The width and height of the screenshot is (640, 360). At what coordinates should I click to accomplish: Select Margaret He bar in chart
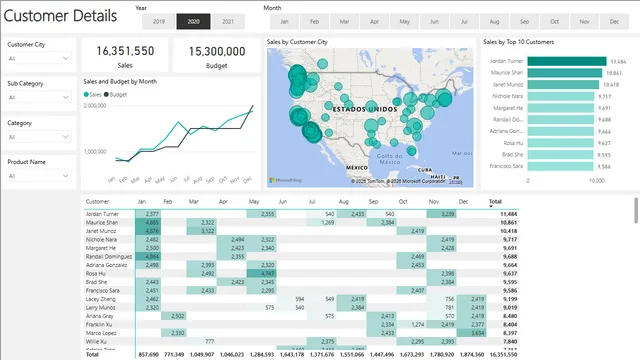[x=560, y=108]
